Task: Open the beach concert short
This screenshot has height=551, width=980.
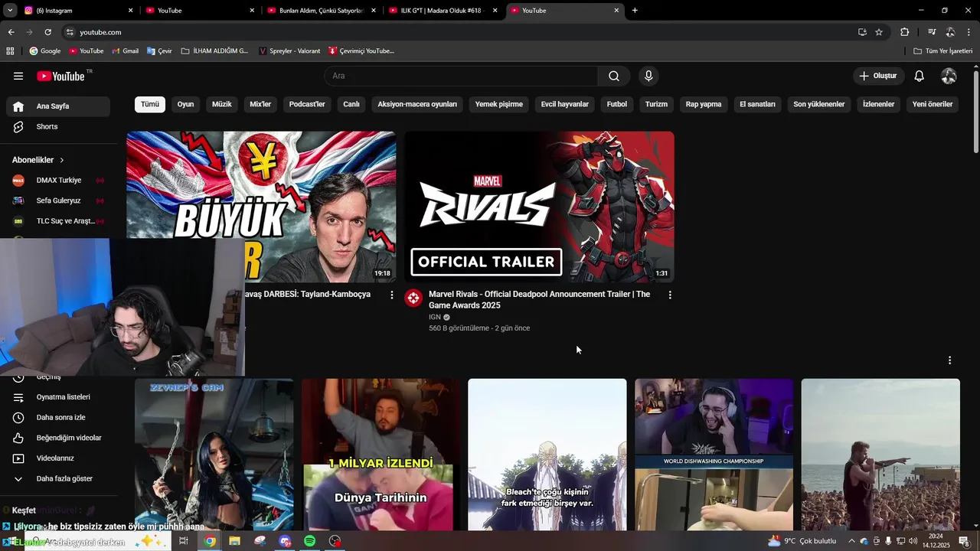Action: pyautogui.click(x=880, y=455)
